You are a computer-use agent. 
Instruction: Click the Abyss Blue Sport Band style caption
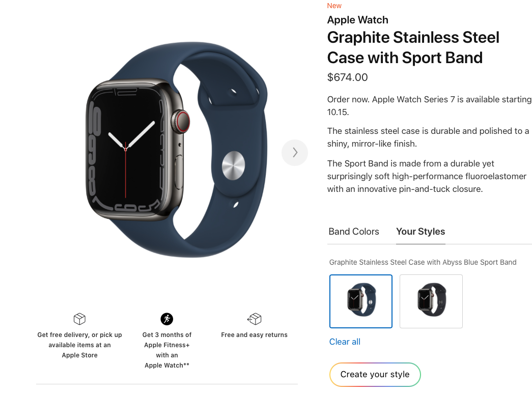[423, 262]
